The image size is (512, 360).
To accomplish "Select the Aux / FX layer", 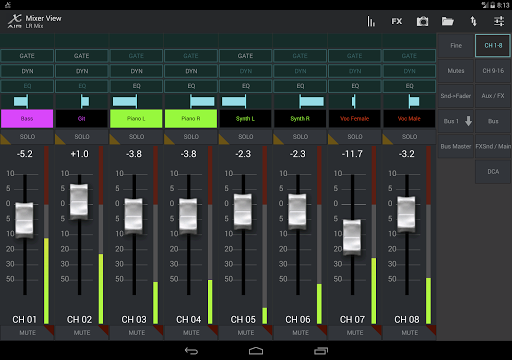I will pyautogui.click(x=493, y=96).
